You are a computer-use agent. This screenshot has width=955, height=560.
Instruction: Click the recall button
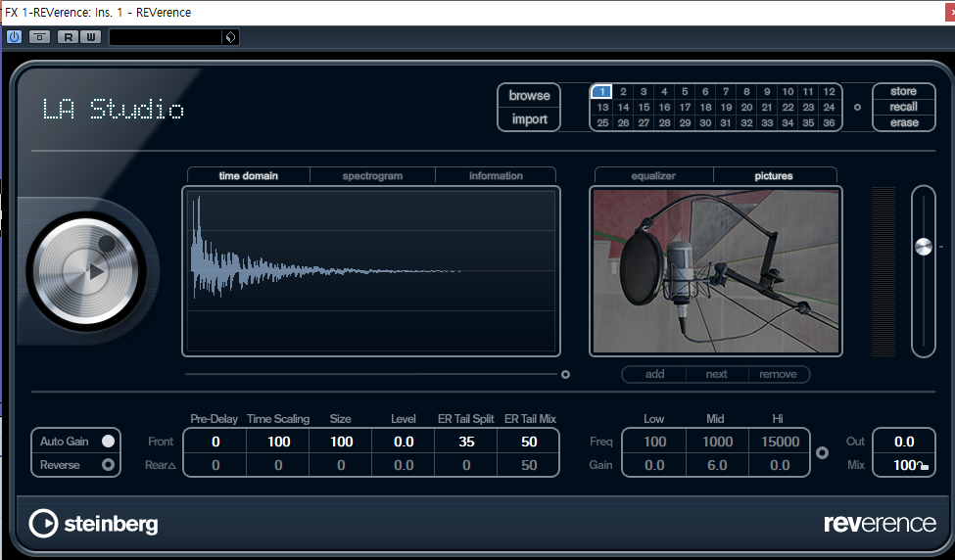pos(903,107)
